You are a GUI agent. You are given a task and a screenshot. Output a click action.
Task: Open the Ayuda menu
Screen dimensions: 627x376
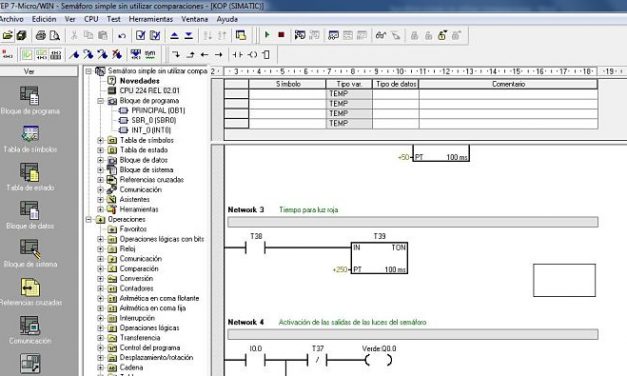click(x=227, y=19)
